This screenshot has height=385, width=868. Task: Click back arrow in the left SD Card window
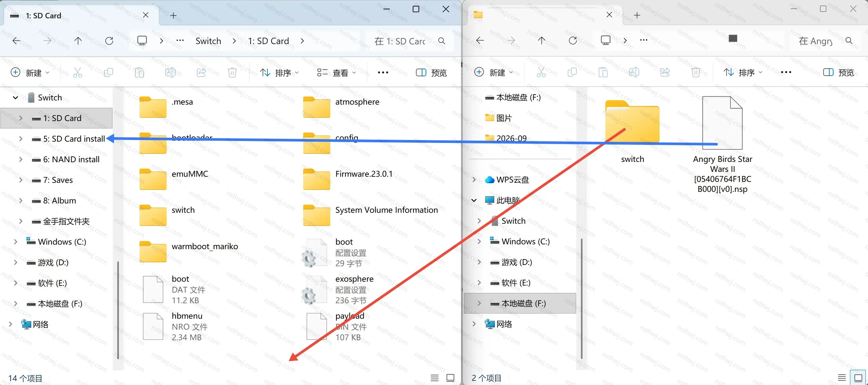tap(16, 41)
